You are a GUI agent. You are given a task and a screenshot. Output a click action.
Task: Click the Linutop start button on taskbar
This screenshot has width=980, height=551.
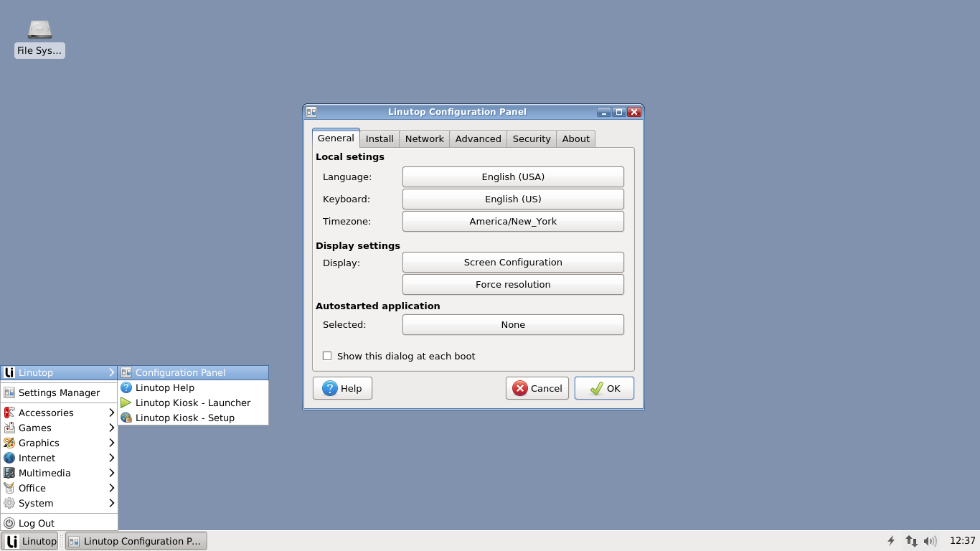[x=29, y=541]
